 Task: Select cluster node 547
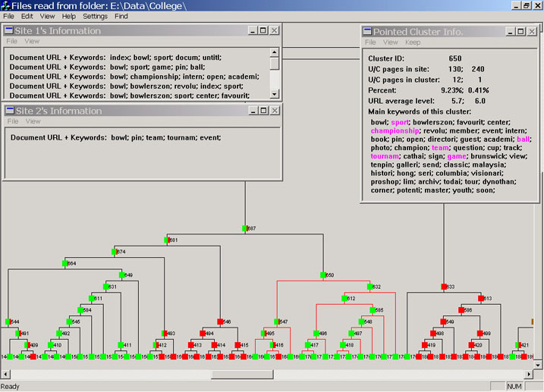point(277,321)
